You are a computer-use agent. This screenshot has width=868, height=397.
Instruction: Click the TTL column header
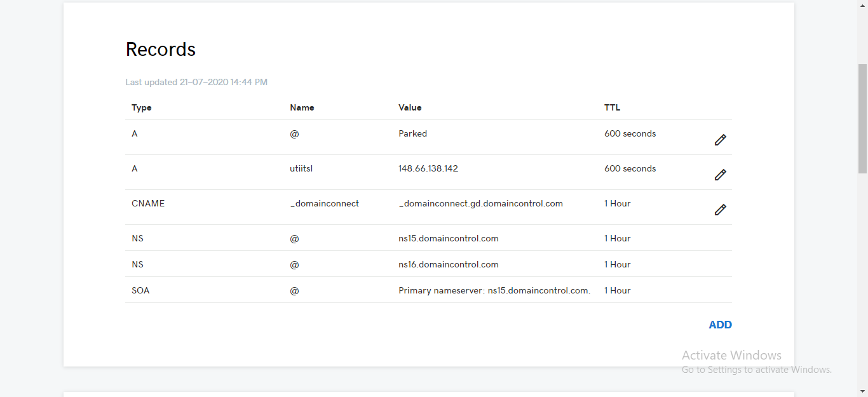pos(612,107)
